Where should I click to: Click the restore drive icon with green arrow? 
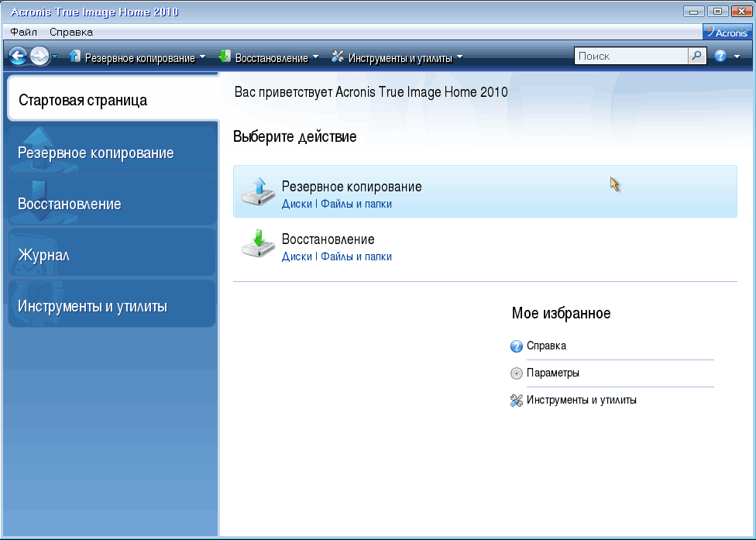257,244
